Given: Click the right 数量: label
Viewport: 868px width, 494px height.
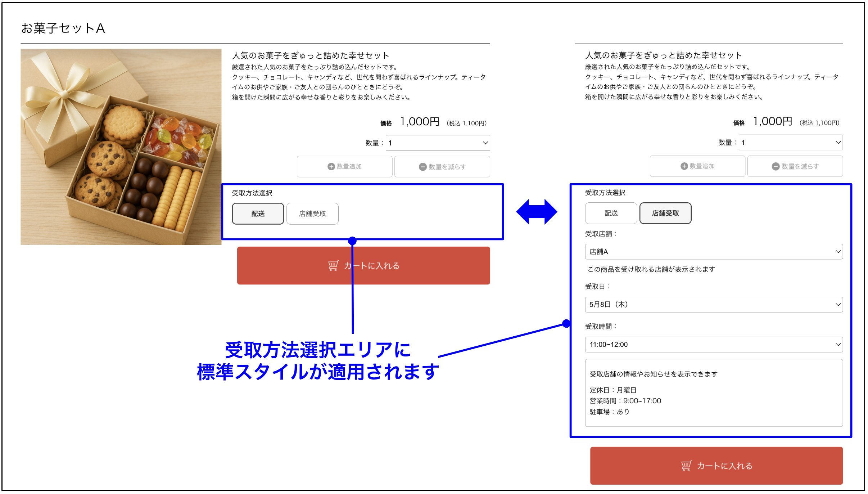Looking at the screenshot, I should [727, 143].
